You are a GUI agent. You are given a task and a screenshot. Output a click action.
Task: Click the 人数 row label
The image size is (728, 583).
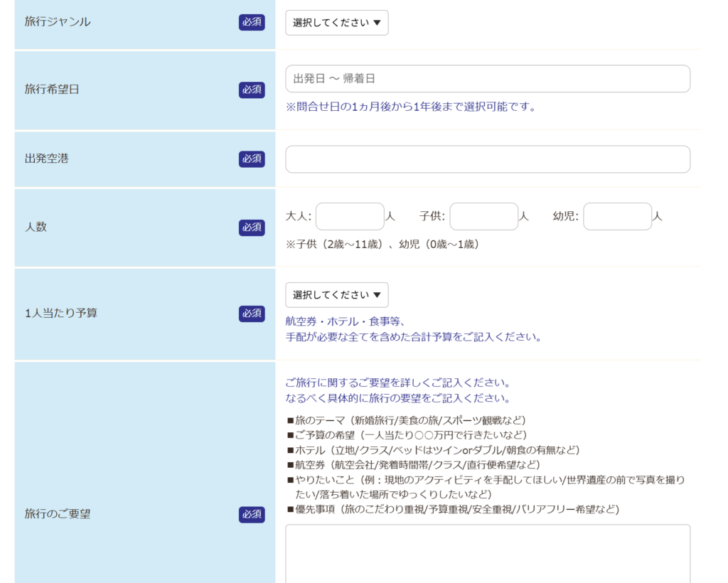point(36,228)
